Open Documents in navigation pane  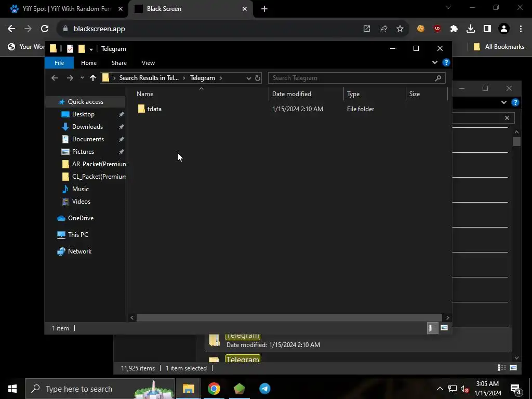tap(88, 139)
